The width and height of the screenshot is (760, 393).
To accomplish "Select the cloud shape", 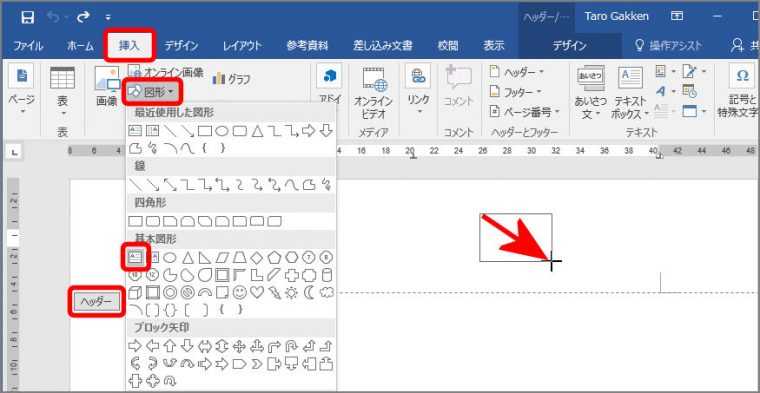I will point(327,292).
